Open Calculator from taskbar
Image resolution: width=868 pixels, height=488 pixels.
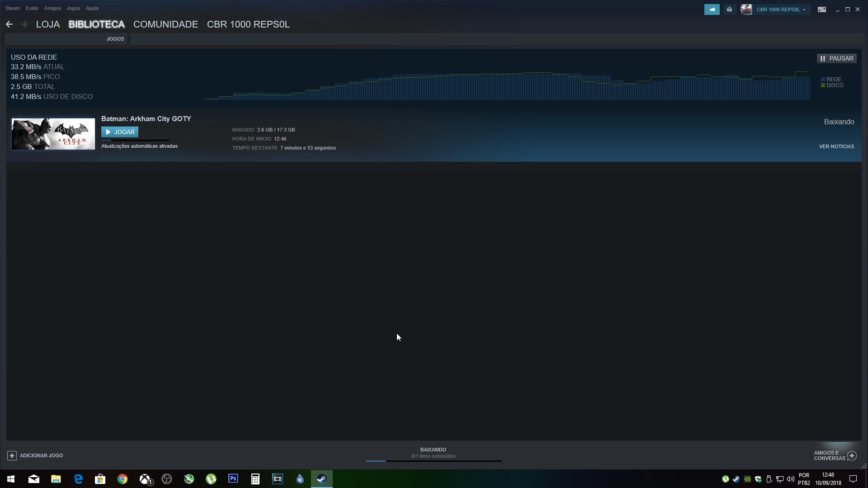(255, 479)
